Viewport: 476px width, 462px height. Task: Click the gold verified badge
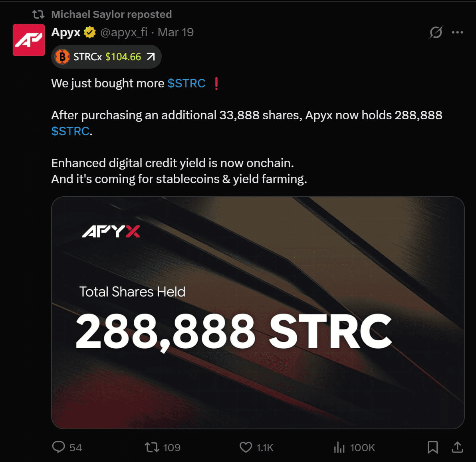pyautogui.click(x=90, y=32)
